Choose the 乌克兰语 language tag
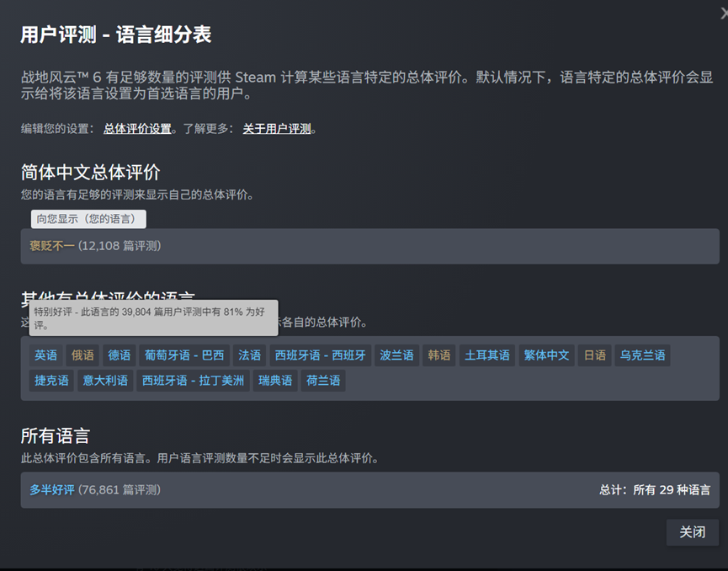 [x=642, y=355]
